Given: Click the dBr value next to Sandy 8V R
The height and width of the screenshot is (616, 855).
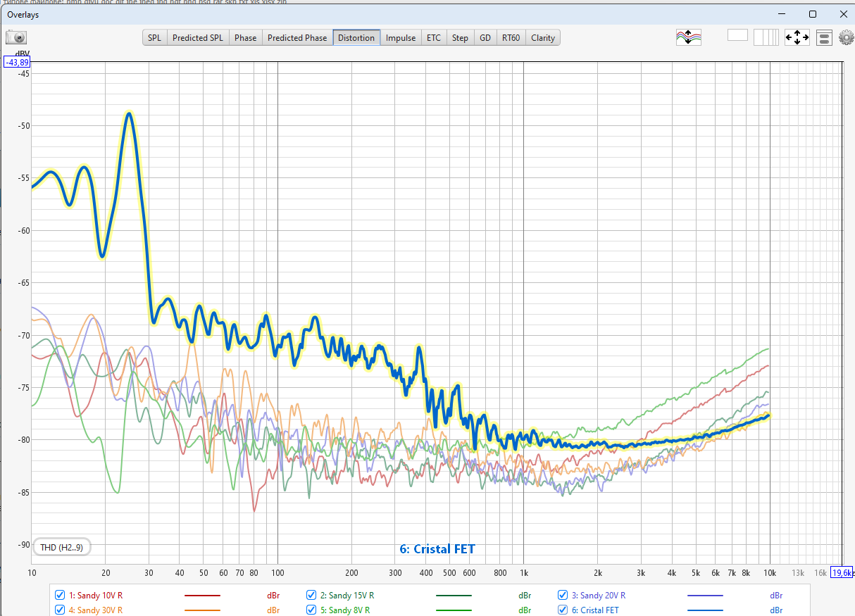Looking at the screenshot, I should [525, 610].
